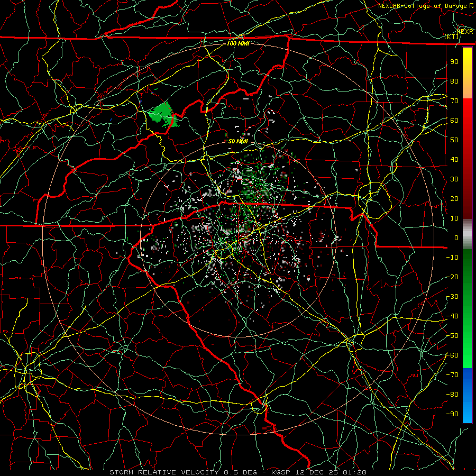The image size is (476, 476).
Task: Click the -30 value on the velocity scale
Action: coord(452,296)
